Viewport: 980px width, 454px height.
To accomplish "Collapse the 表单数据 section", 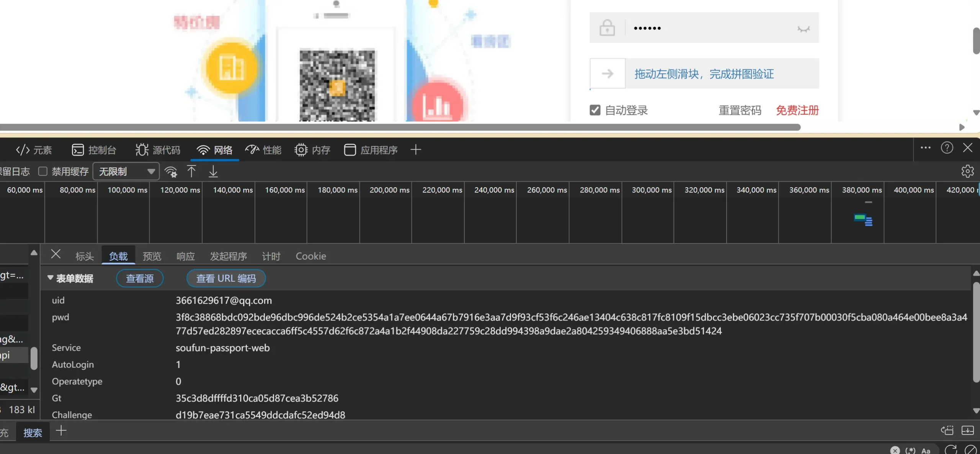I will 51,278.
